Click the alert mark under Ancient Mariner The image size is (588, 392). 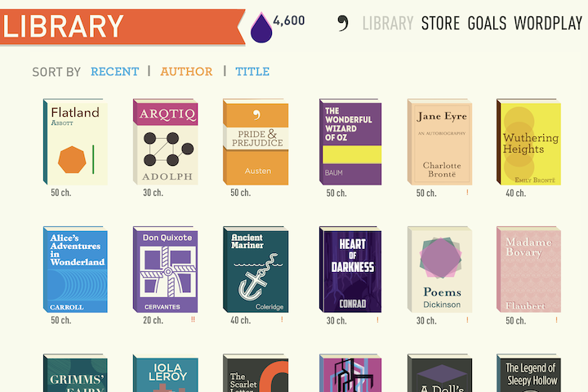(282, 319)
